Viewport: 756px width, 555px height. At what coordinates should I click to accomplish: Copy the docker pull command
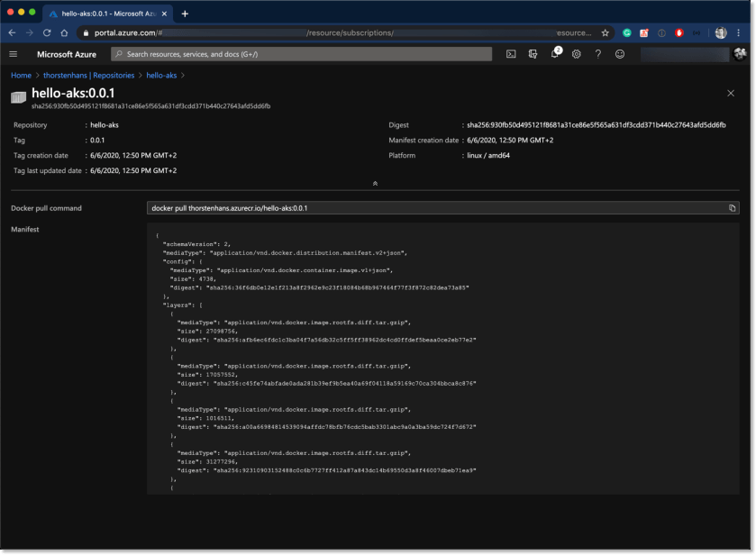732,208
